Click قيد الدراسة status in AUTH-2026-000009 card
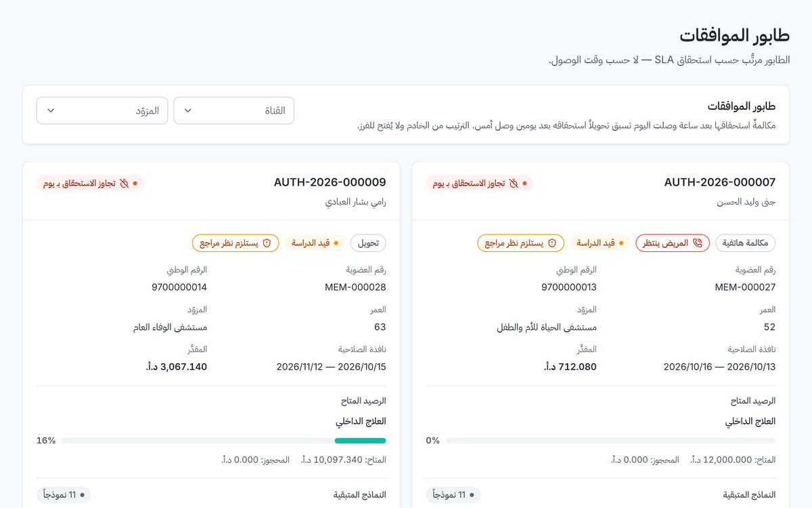 (315, 242)
